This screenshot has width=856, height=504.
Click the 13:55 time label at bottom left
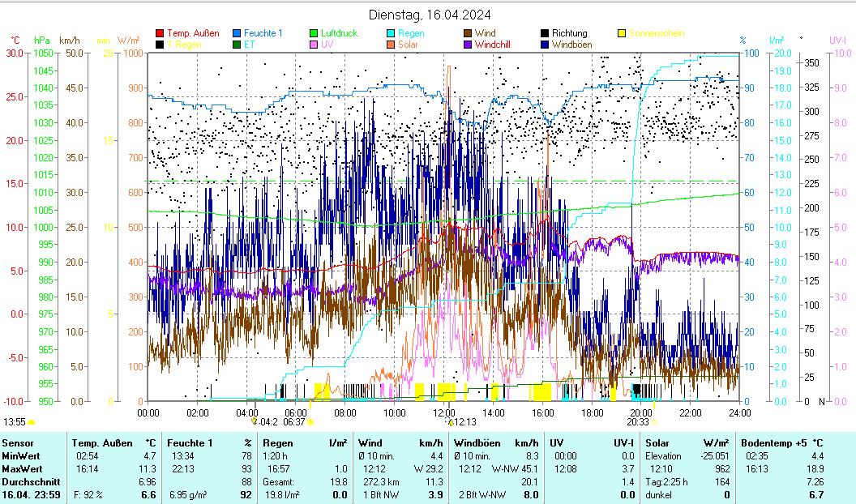click(x=14, y=421)
